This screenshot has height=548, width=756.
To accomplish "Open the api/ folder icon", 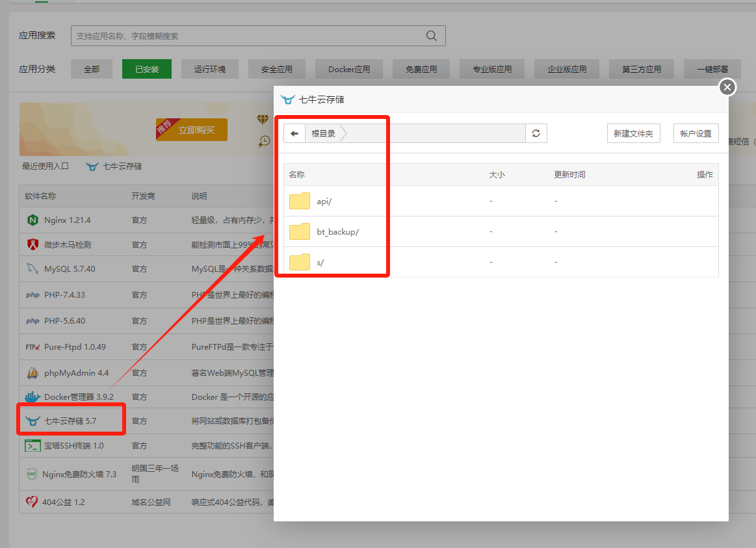I will 300,201.
